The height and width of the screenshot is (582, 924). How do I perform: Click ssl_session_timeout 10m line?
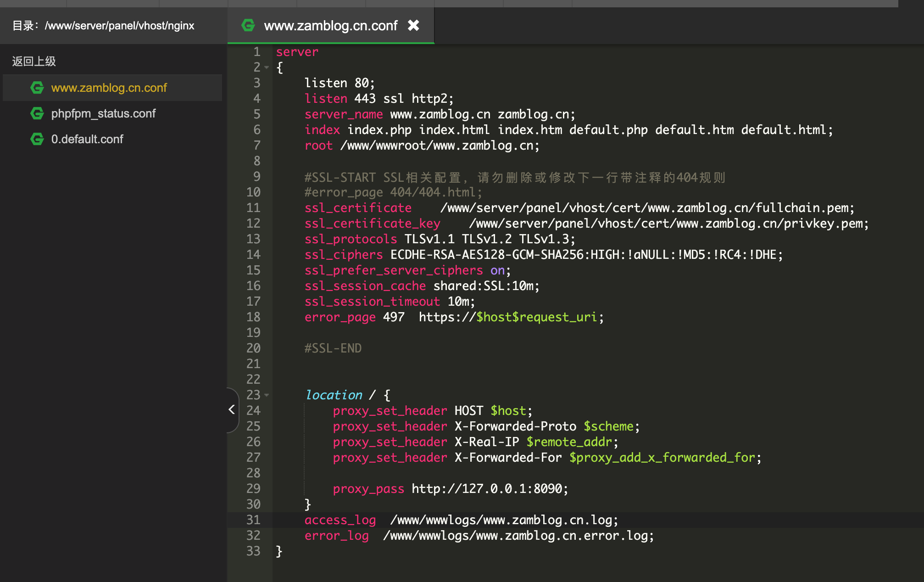pos(390,302)
